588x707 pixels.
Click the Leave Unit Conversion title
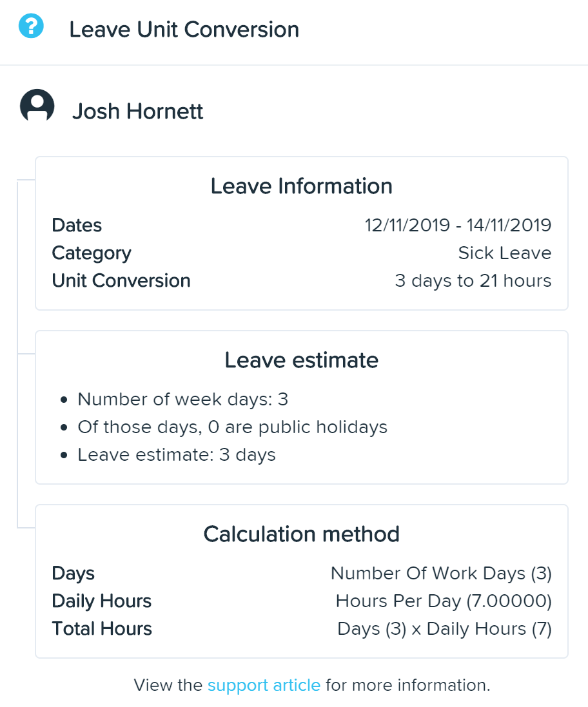(184, 30)
